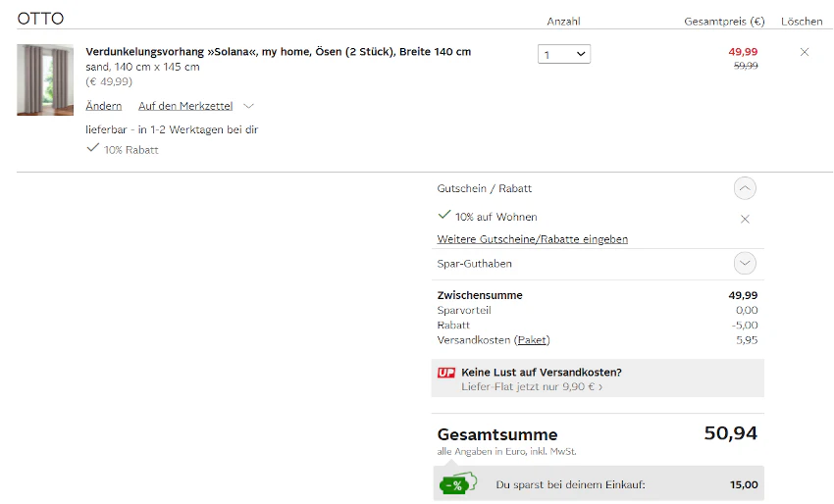The width and height of the screenshot is (834, 504).
Task: Click the Ändern link
Action: [104, 106]
